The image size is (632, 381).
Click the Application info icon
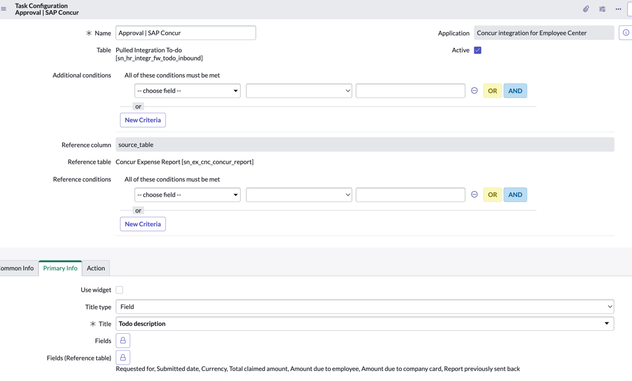[626, 33]
